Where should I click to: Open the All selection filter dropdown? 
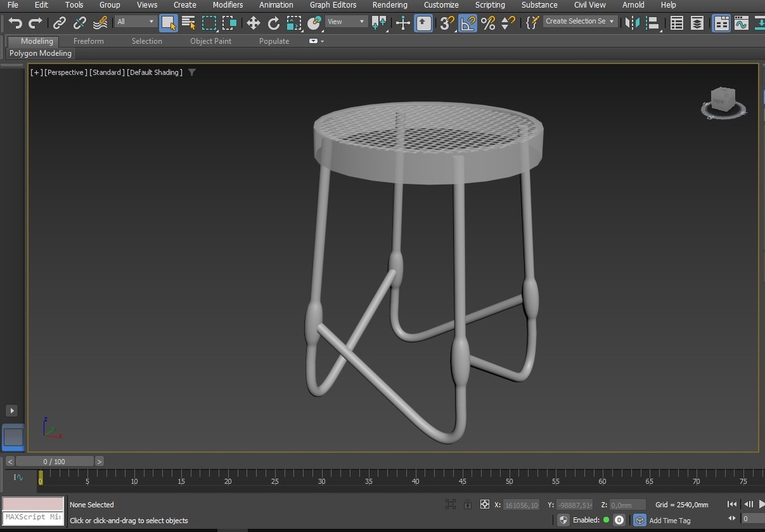(135, 22)
